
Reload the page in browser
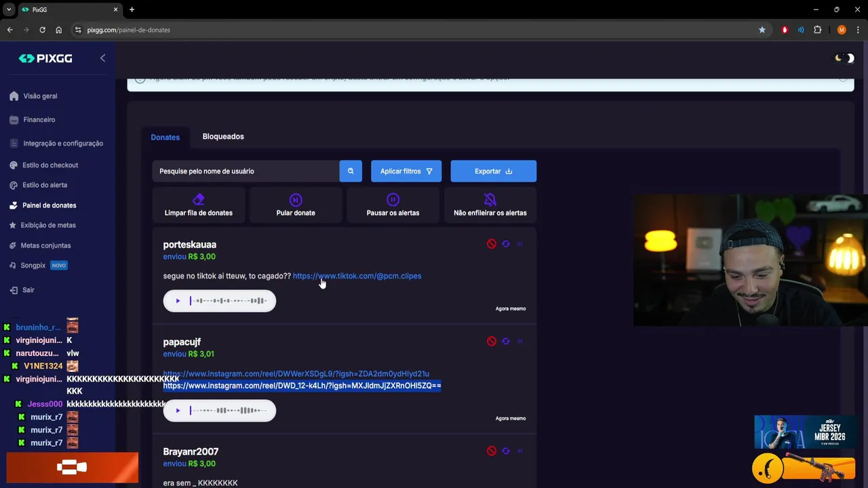42,30
